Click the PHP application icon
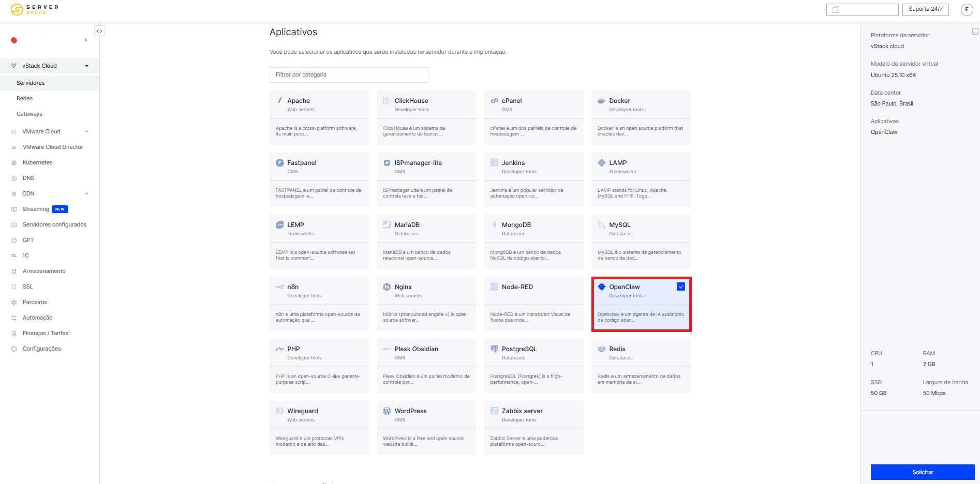The width and height of the screenshot is (980, 484). (x=280, y=349)
